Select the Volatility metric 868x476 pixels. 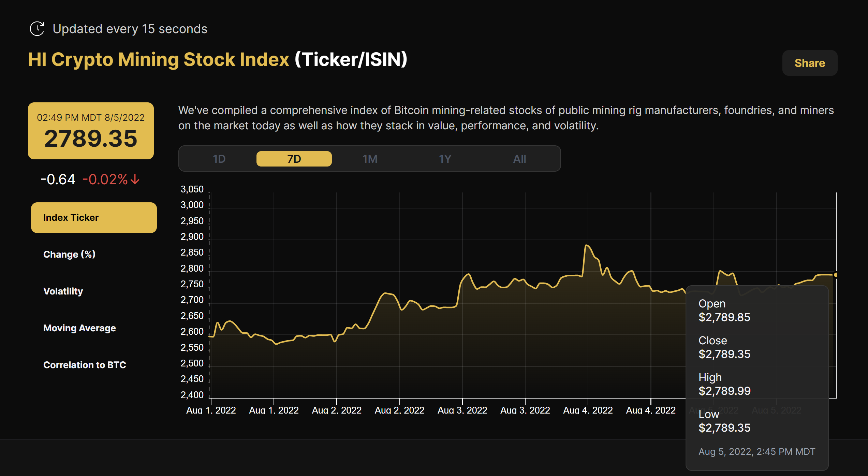(63, 291)
